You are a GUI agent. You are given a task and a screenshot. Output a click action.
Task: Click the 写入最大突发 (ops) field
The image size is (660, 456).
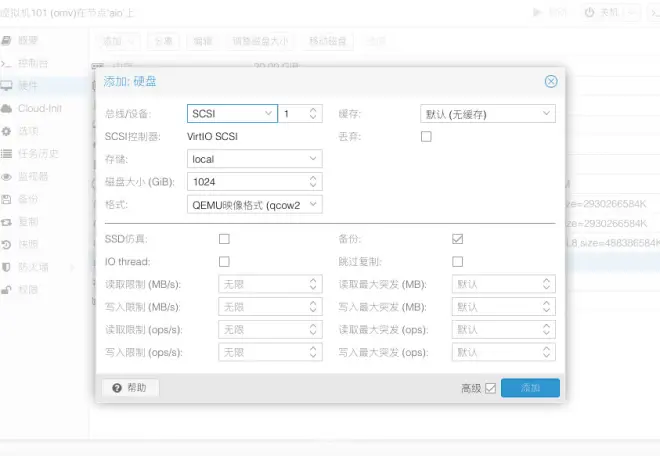(x=504, y=352)
